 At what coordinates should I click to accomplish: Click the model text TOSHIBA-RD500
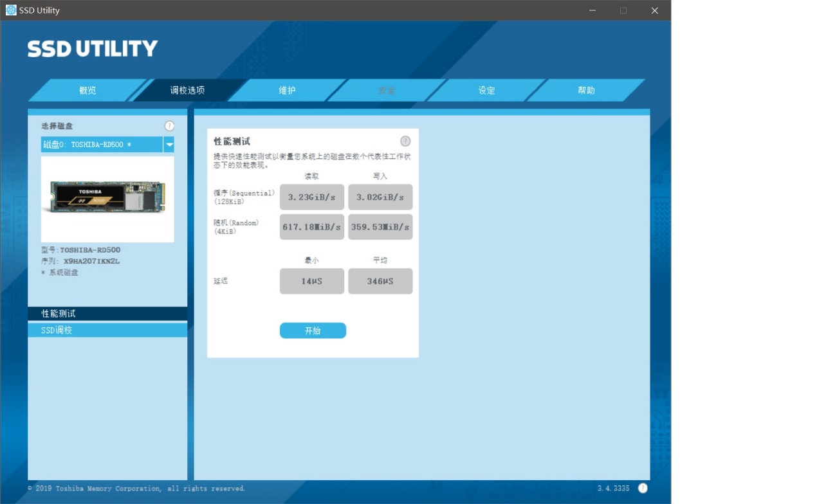[90, 250]
